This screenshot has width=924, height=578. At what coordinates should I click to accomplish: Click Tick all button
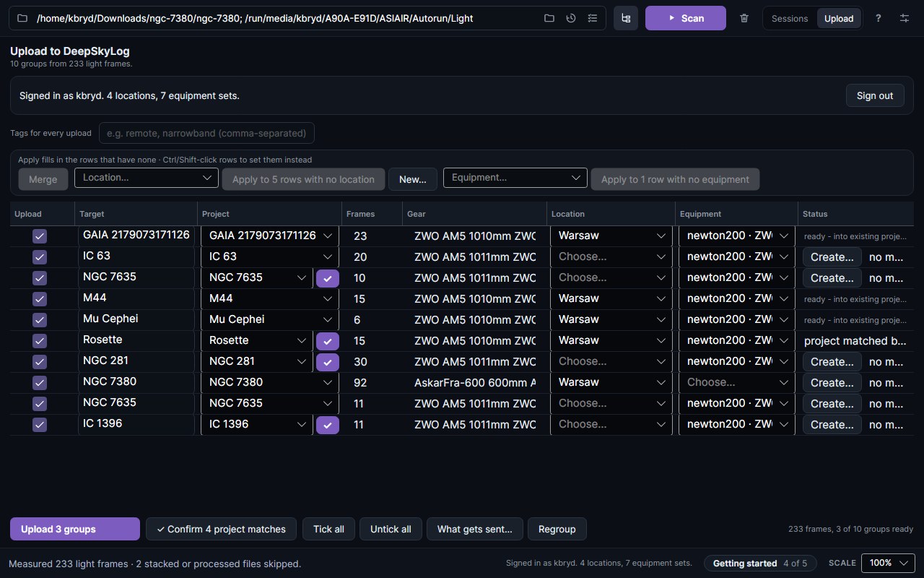click(x=328, y=529)
